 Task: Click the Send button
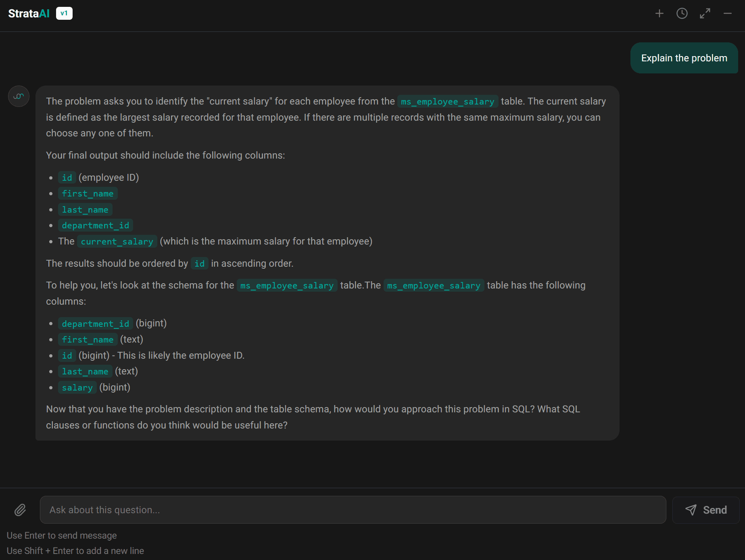pyautogui.click(x=706, y=510)
